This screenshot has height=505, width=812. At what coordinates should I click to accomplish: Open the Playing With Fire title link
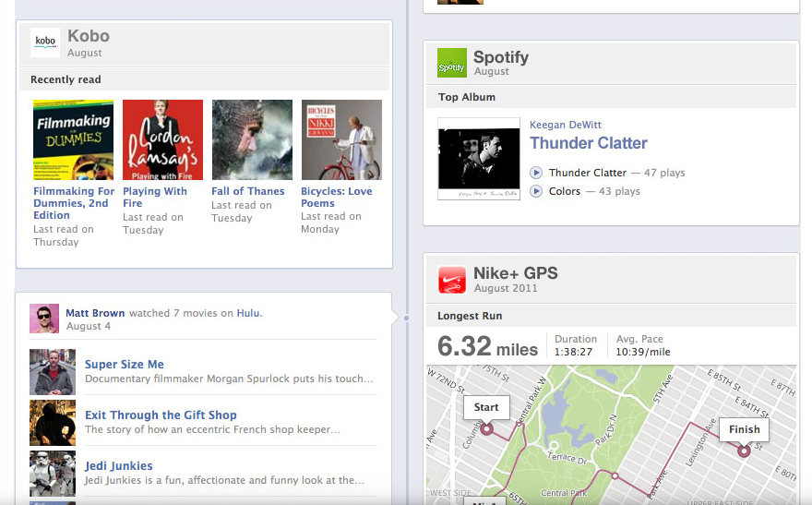(155, 198)
